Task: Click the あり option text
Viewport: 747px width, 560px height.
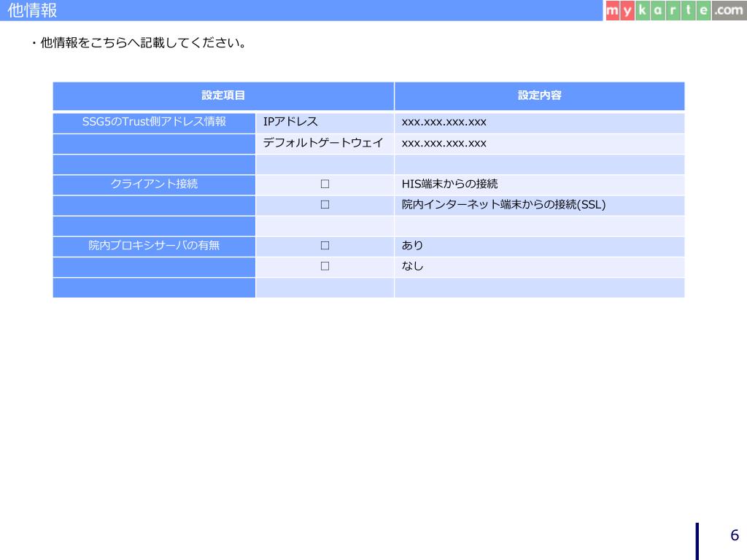Action: pos(413,245)
